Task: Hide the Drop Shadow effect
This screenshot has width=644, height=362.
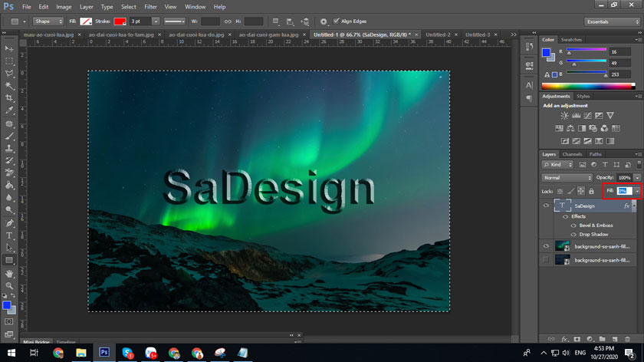Action: tap(573, 235)
